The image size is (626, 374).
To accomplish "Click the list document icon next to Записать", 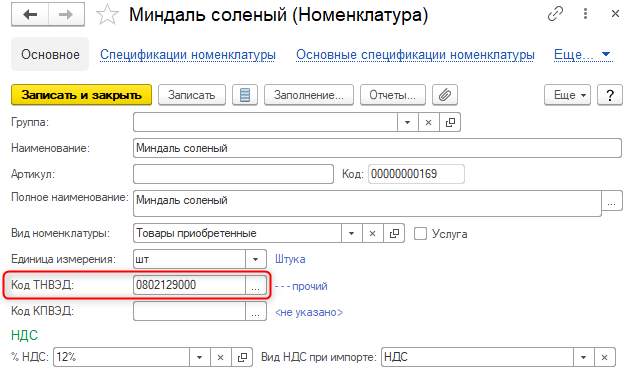I will (245, 95).
